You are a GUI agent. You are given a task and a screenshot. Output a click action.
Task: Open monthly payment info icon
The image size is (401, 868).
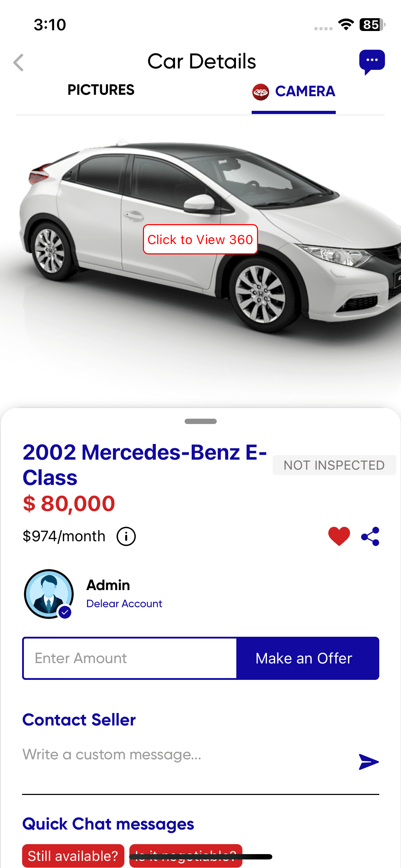pyautogui.click(x=126, y=536)
